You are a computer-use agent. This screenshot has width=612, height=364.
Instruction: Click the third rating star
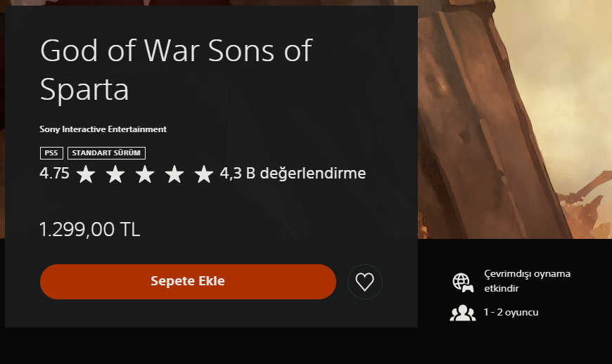click(145, 174)
